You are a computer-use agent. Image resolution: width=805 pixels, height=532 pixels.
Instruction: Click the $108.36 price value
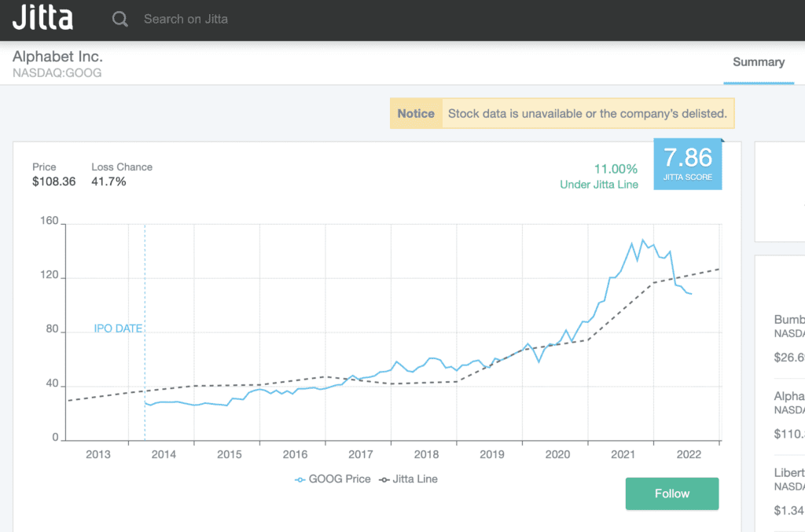(54, 182)
